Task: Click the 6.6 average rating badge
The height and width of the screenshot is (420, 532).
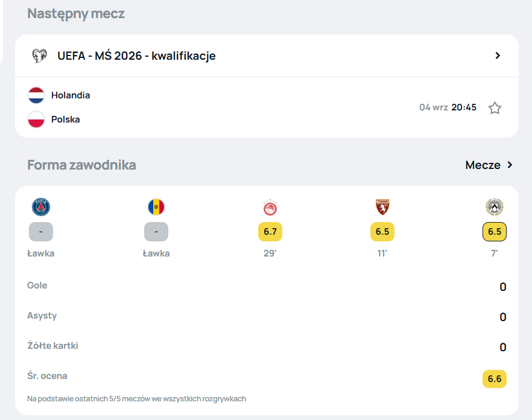Action: 495,379
